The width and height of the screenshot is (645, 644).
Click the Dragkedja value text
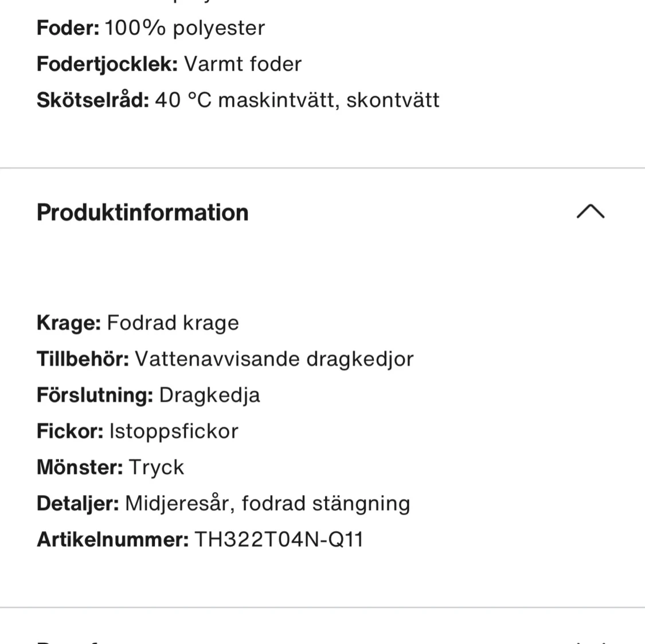coord(209,395)
